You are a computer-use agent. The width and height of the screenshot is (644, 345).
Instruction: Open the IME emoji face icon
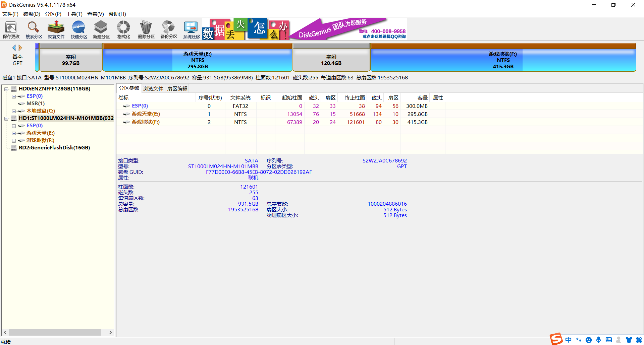point(588,340)
